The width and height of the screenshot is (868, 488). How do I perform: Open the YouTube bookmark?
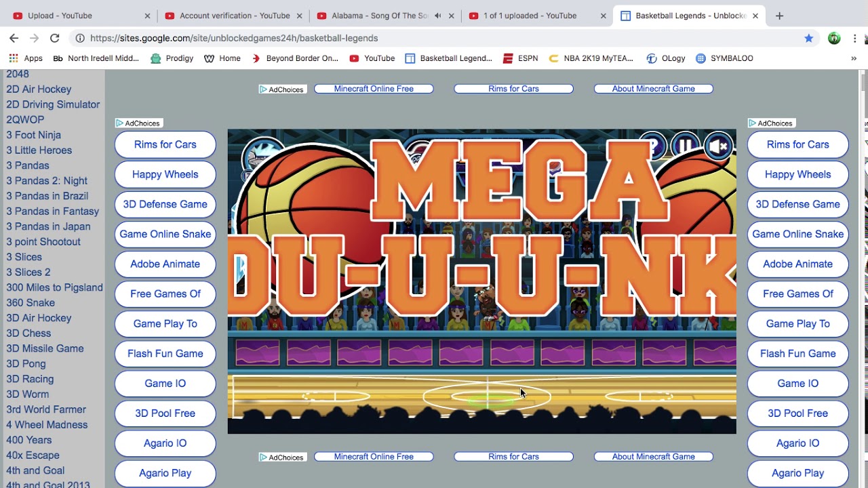372,58
